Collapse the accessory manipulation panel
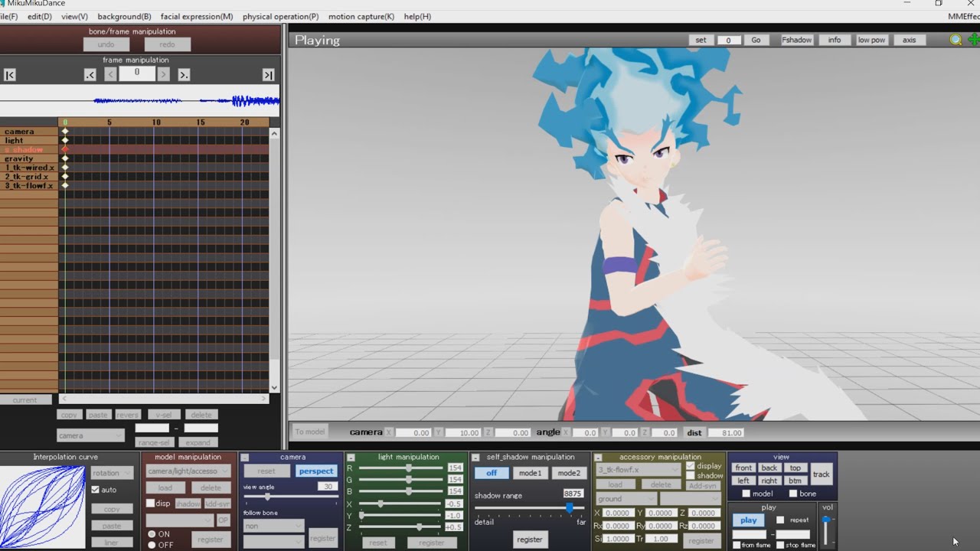 (x=598, y=458)
